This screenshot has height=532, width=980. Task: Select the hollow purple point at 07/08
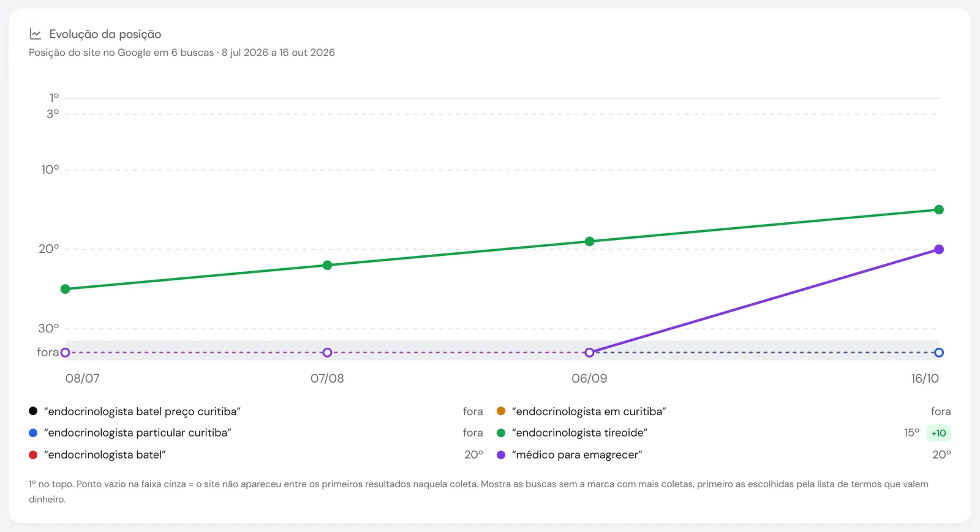327,353
